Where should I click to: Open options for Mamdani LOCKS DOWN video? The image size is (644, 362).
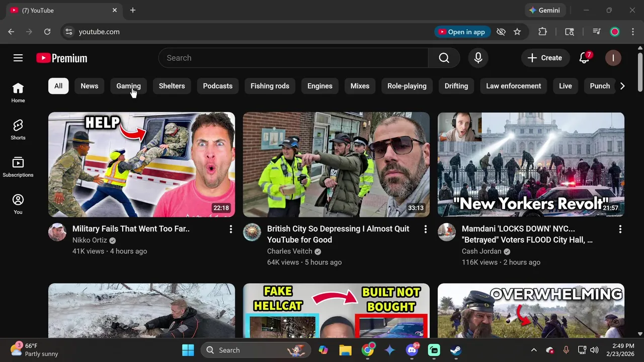coord(620,229)
